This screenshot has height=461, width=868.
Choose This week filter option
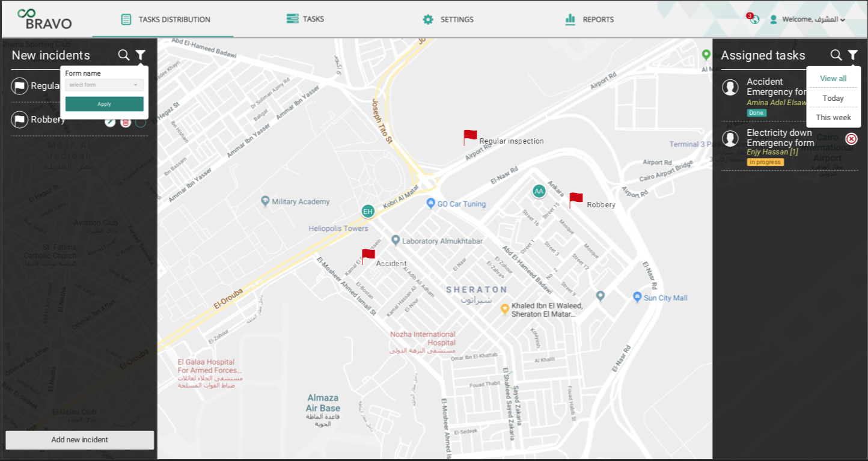(x=833, y=117)
